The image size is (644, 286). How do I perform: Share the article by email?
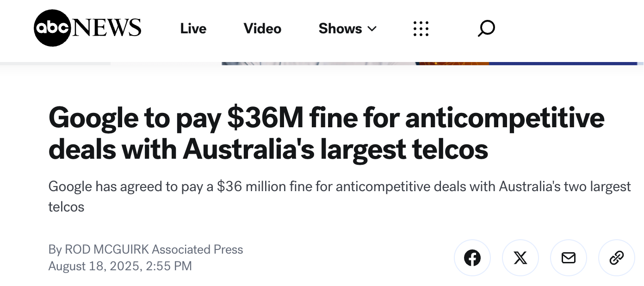coord(568,258)
